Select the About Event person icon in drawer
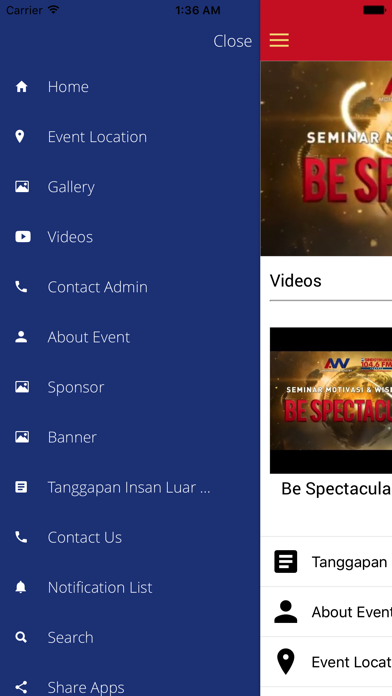This screenshot has height=696, width=392. [x=21, y=337]
